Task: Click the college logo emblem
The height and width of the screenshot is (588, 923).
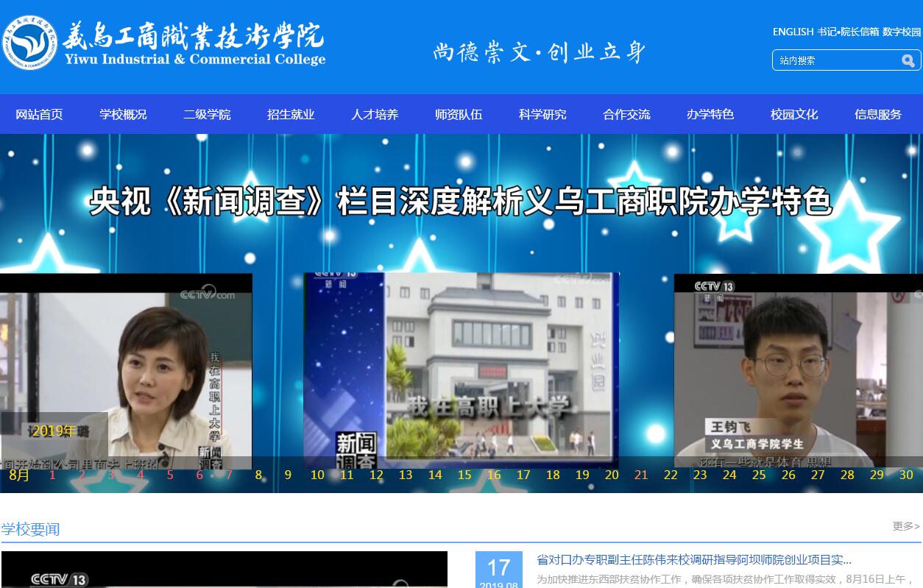Action: pyautogui.click(x=29, y=42)
